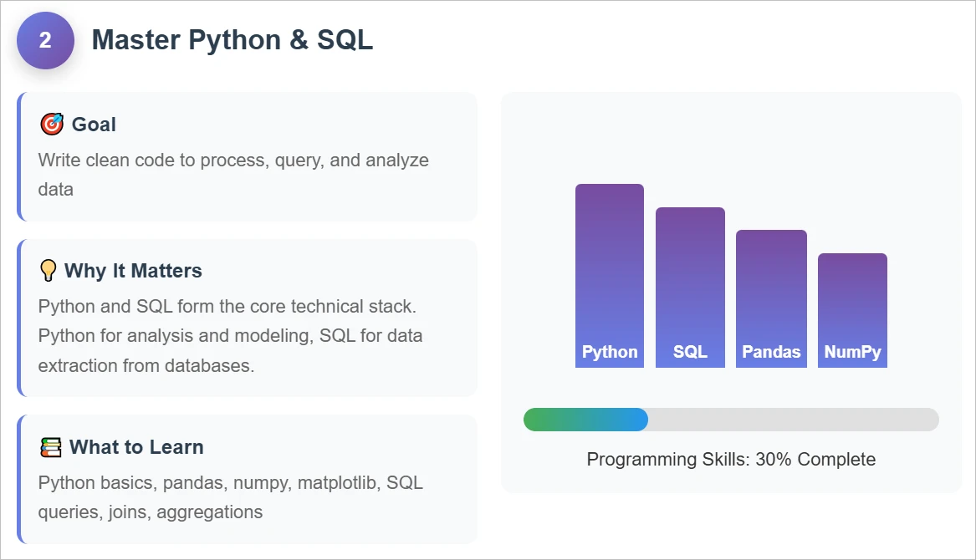The height and width of the screenshot is (560, 976).
Task: Click the target emoji beside Goal
Action: point(52,124)
